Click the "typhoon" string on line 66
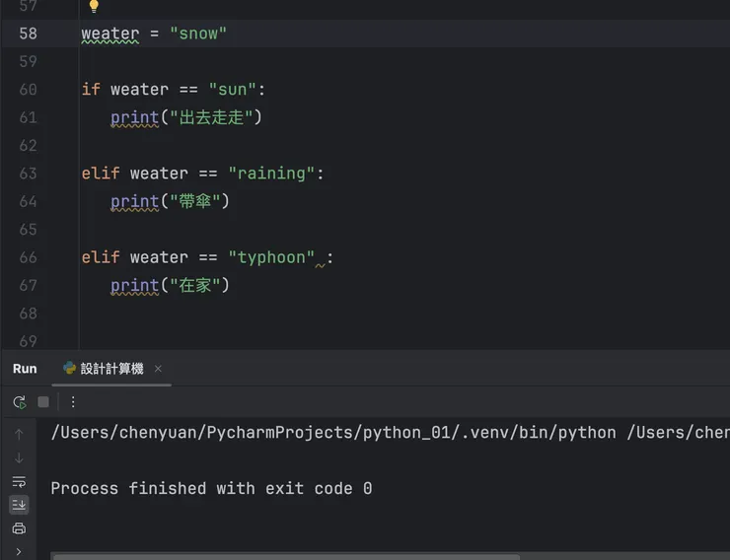This screenshot has height=560, width=730. click(271, 257)
